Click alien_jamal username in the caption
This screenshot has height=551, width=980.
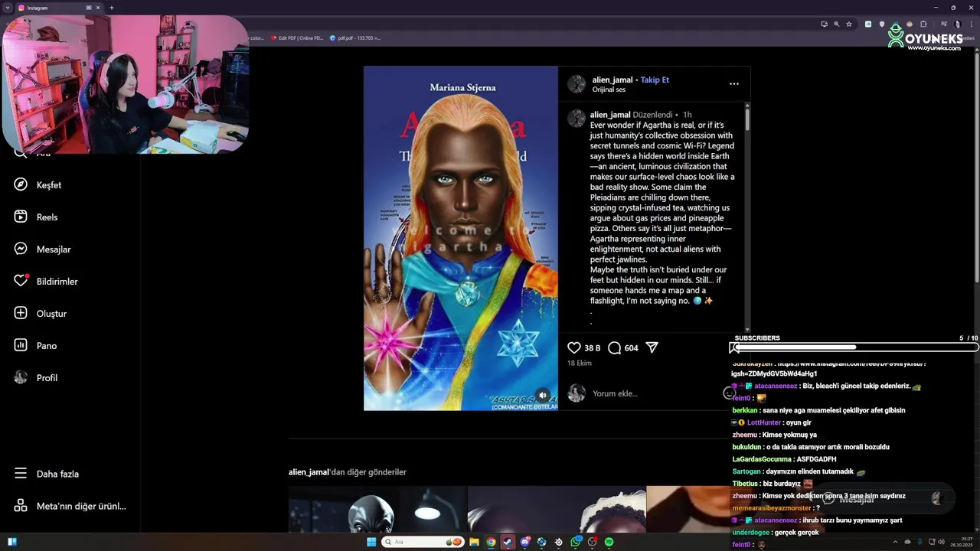pos(610,115)
